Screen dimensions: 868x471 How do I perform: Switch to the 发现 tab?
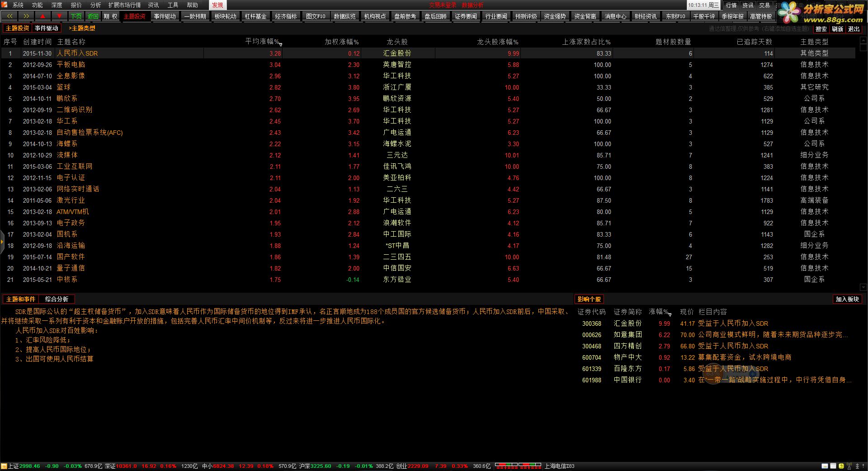coord(217,5)
